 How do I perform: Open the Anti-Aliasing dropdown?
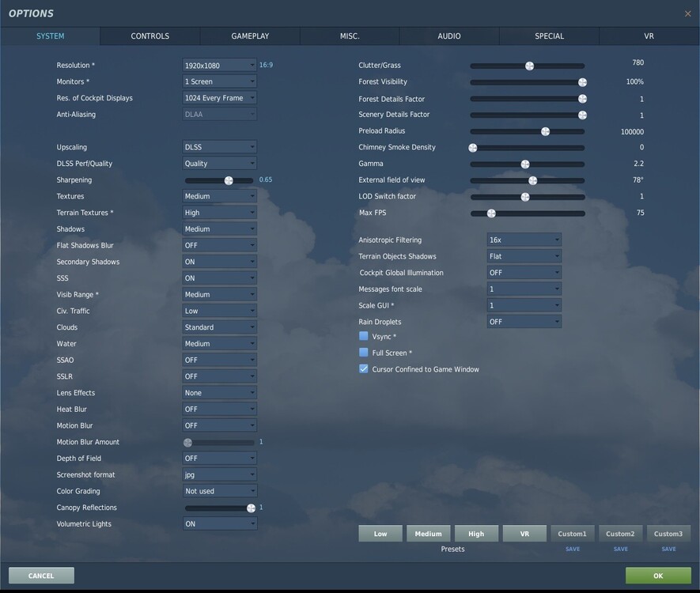[x=219, y=114]
